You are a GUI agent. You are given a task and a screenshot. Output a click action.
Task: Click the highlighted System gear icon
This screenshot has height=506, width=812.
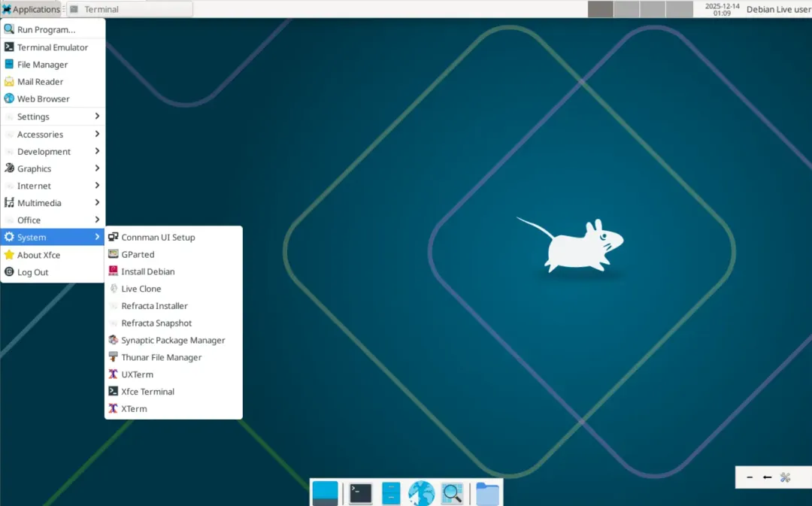(9, 237)
